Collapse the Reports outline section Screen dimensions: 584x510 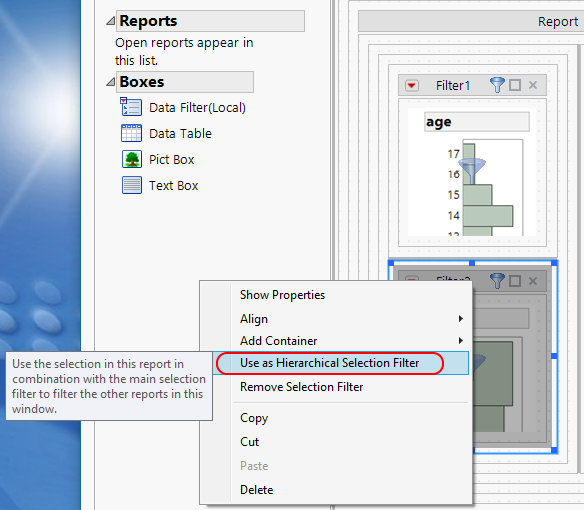click(110, 21)
